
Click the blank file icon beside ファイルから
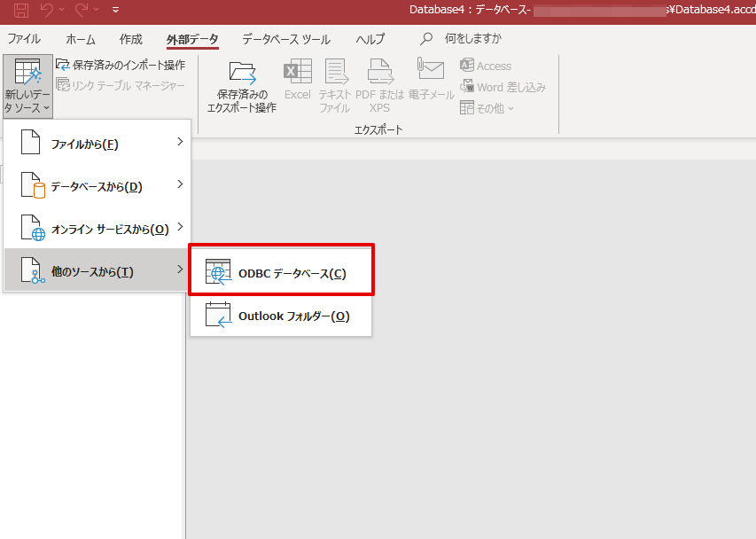click(30, 143)
